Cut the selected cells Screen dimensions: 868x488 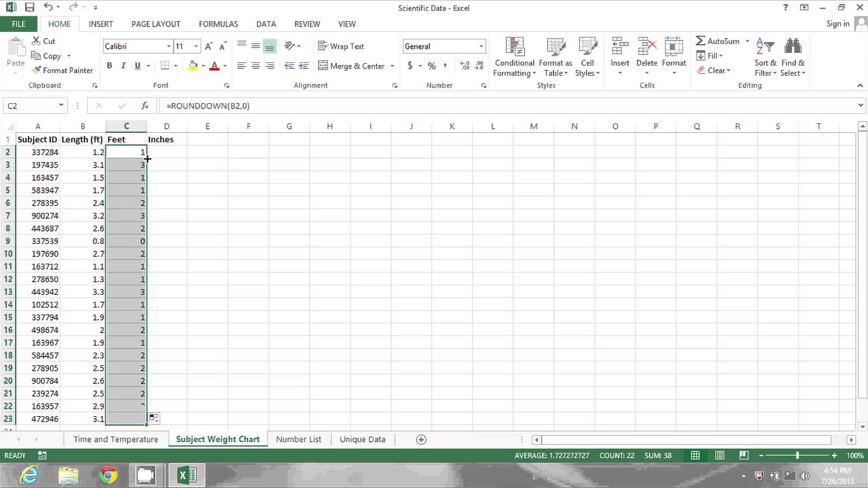43,41
